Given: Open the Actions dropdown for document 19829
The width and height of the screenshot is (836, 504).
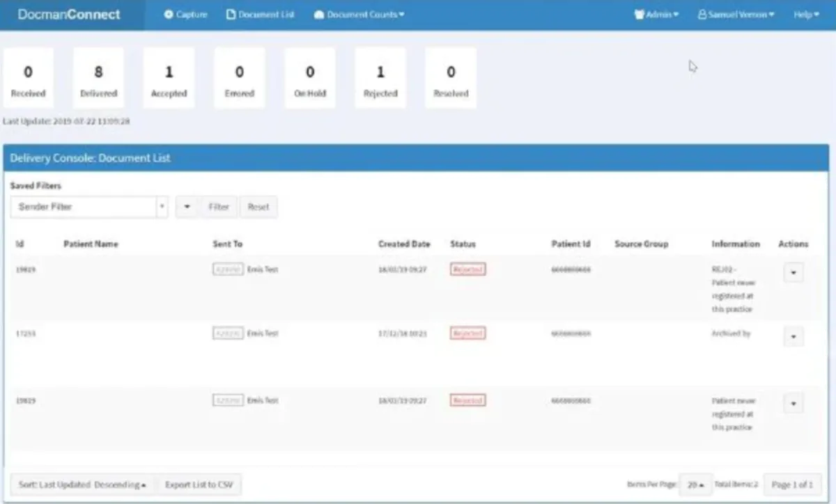Looking at the screenshot, I should [794, 272].
